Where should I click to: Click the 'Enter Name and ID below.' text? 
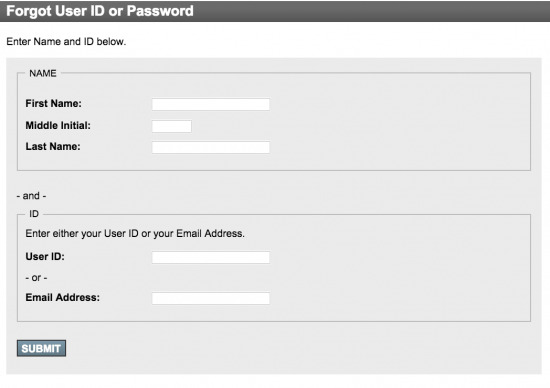[x=66, y=41]
